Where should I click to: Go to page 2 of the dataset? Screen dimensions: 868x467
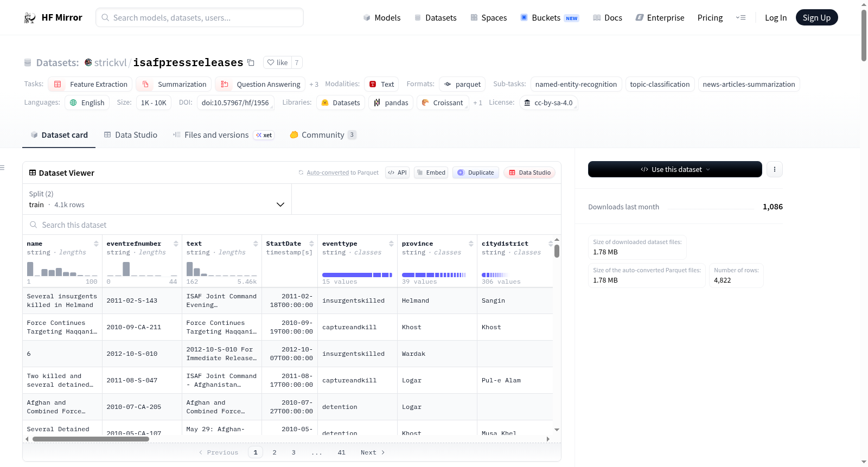pyautogui.click(x=275, y=452)
